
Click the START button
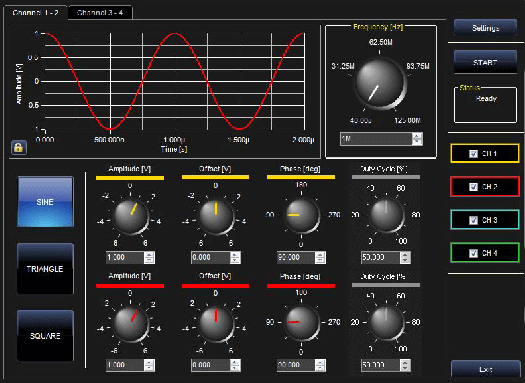pyautogui.click(x=485, y=62)
